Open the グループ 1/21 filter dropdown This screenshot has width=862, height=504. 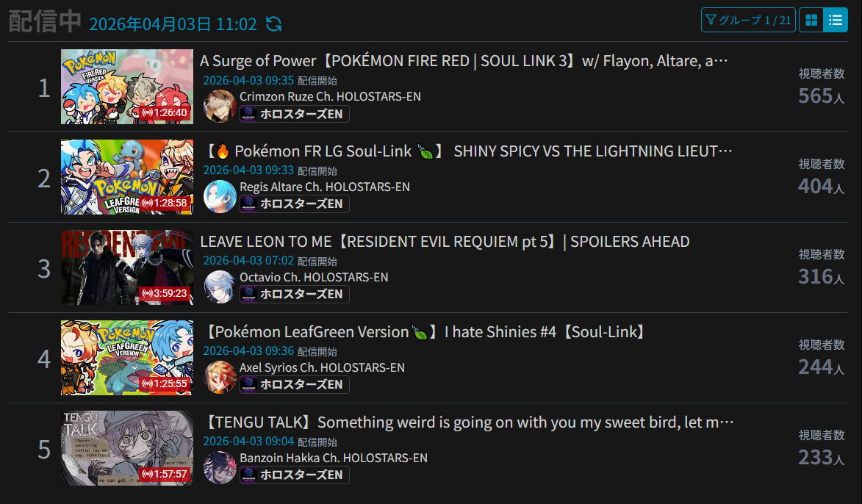(748, 21)
